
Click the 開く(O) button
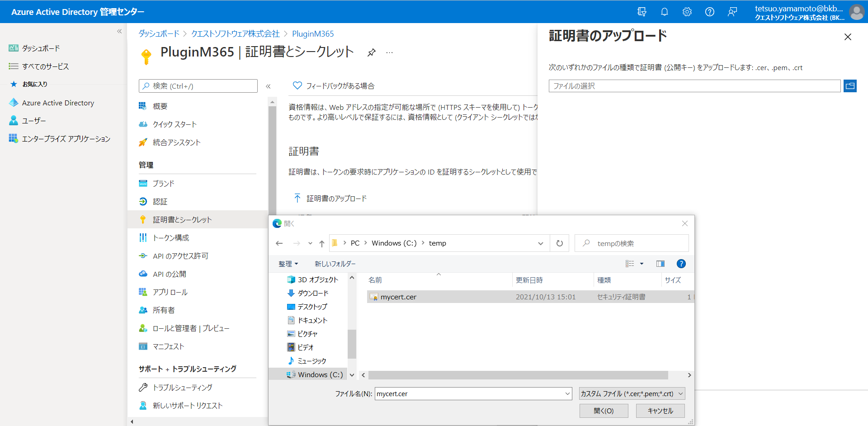tap(604, 411)
